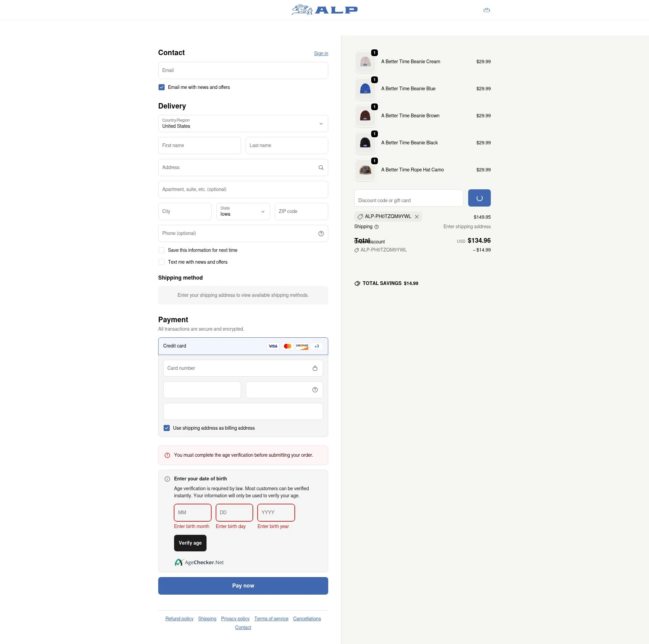Uncheck Email me with news and offers
Viewport: 649px width, 644px height.
click(162, 87)
